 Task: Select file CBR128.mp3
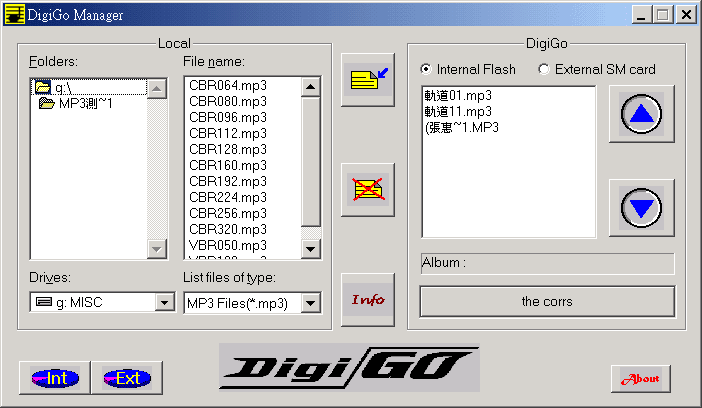tap(228, 149)
